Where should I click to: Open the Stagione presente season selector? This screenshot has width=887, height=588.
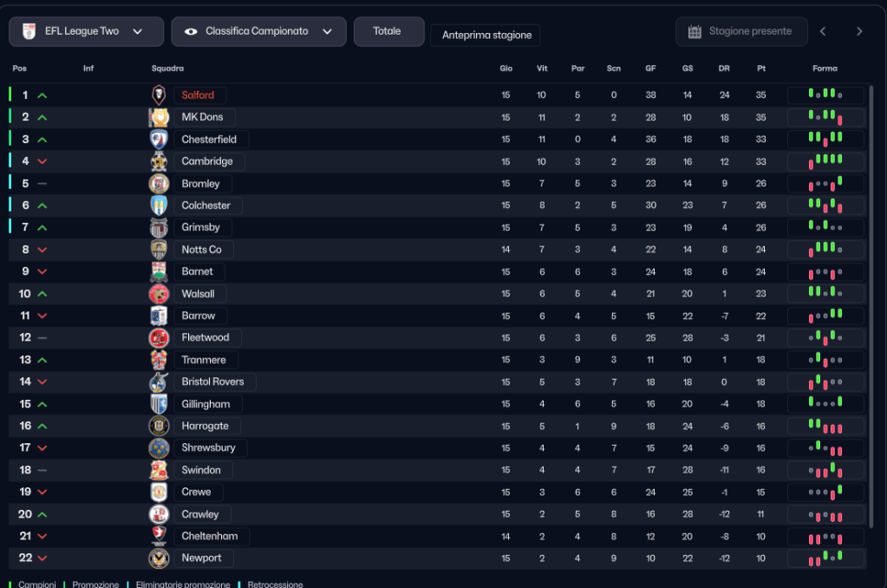pos(741,31)
